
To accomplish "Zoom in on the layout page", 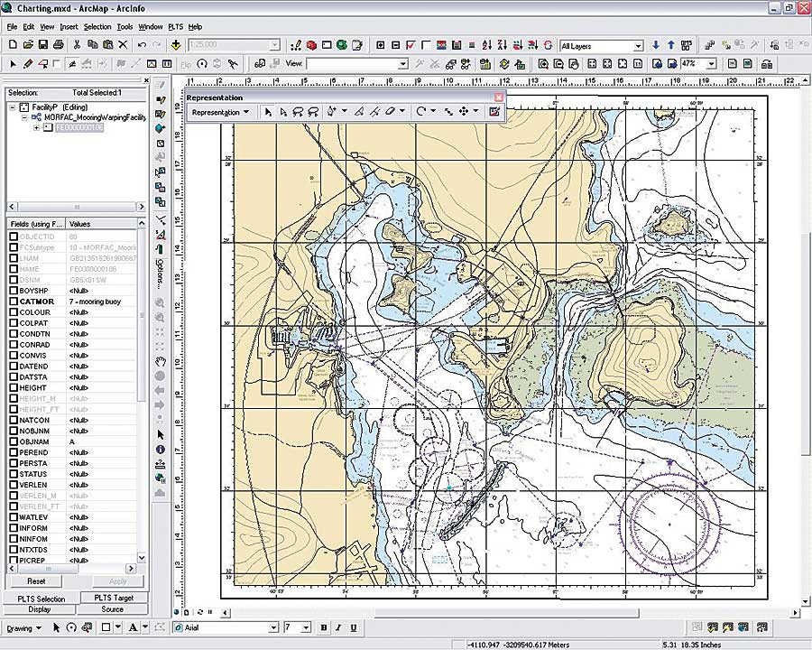I will click(543, 64).
